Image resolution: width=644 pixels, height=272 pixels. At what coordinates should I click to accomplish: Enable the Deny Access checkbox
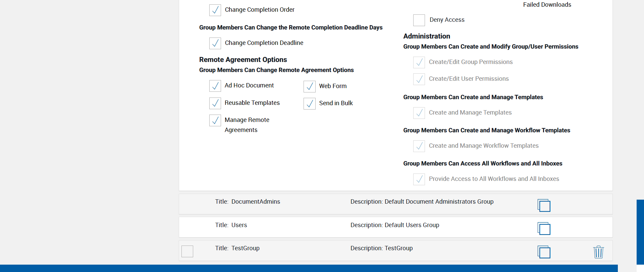tap(419, 20)
